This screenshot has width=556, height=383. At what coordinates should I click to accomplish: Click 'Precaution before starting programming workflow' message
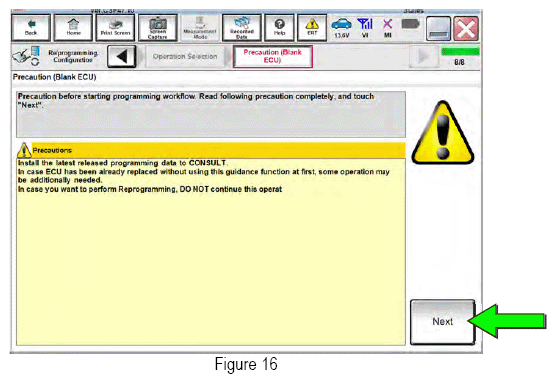coord(196,100)
